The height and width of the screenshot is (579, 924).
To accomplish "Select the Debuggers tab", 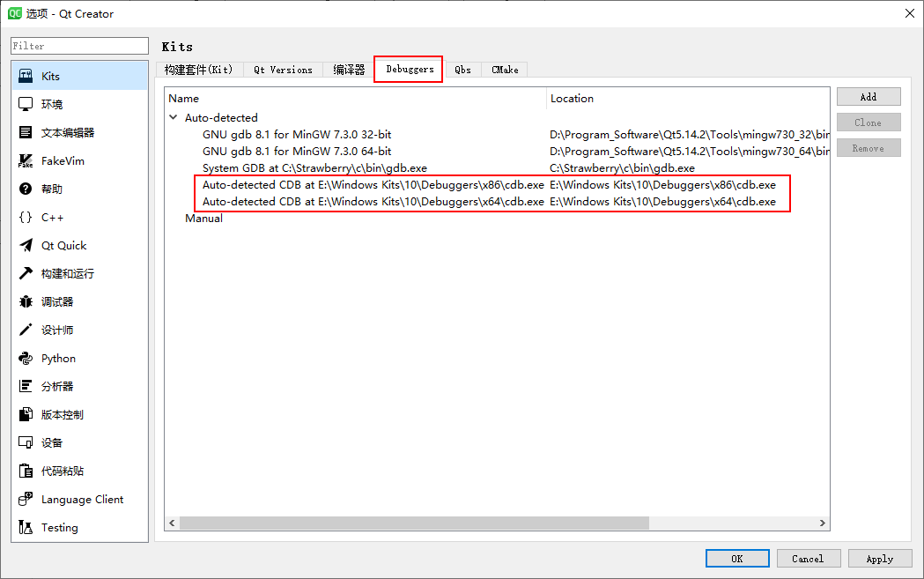I will pos(408,69).
